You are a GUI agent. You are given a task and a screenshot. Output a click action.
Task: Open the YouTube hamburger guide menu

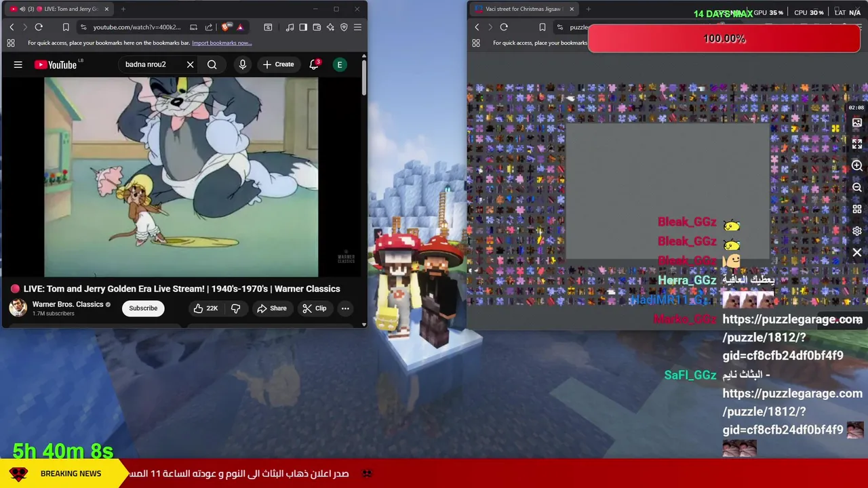tap(18, 64)
